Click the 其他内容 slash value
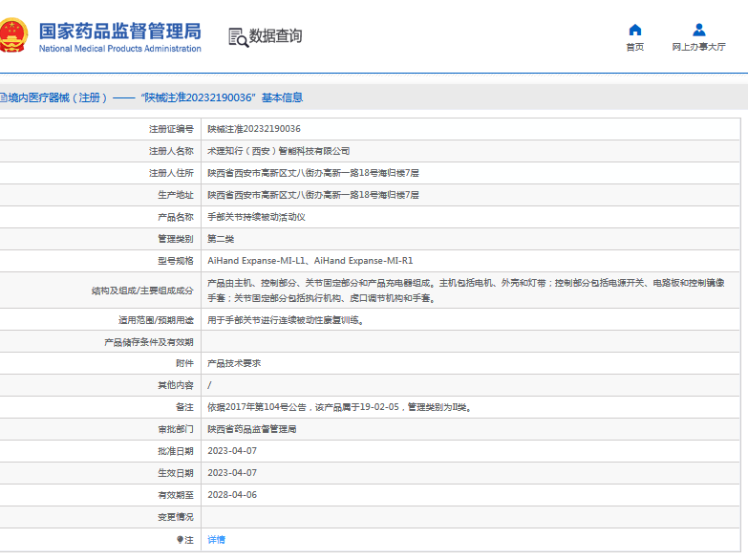Image resolution: width=748 pixels, height=560 pixels. coord(209,385)
